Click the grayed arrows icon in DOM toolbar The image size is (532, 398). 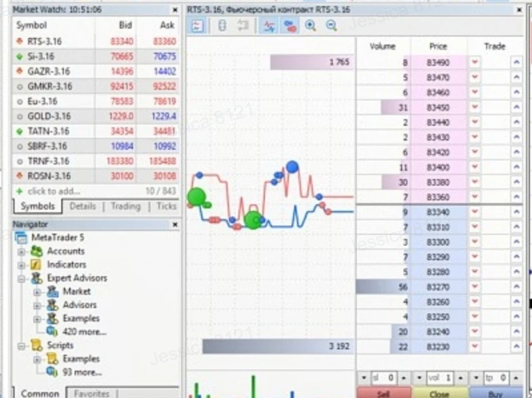(x=242, y=26)
